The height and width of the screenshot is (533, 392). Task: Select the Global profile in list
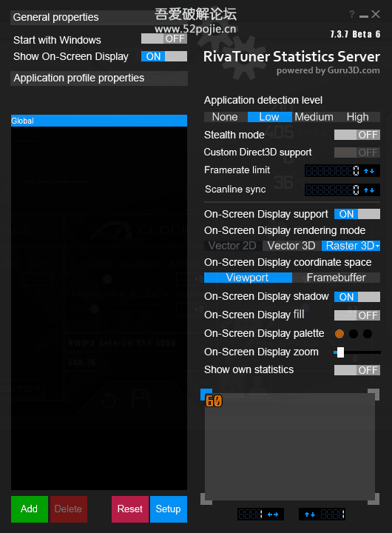tap(99, 121)
